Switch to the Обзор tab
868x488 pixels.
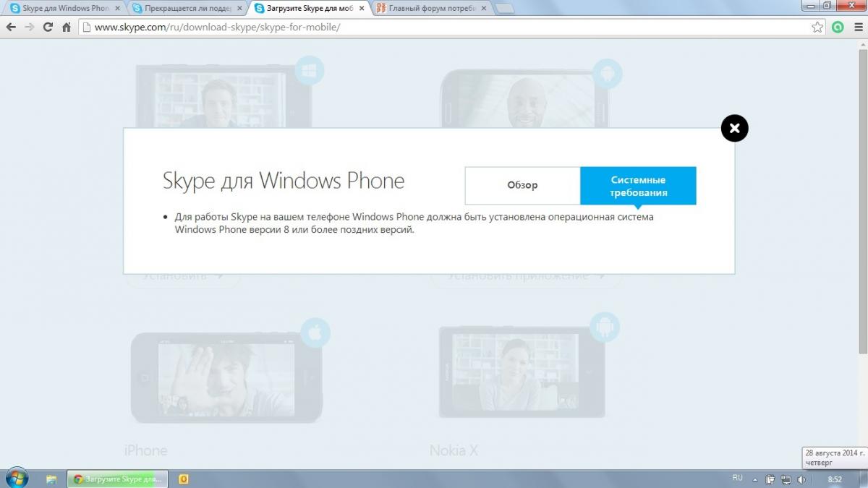pos(522,186)
